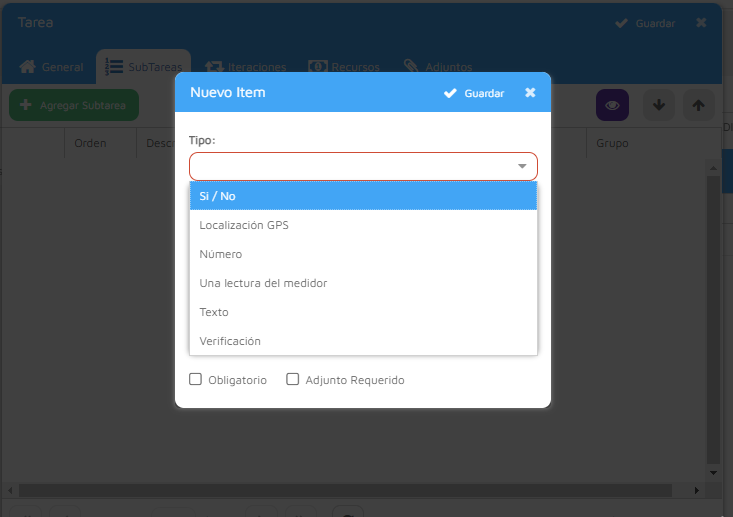
Task: Click Agregar Subtarea button
Action: [74, 105]
